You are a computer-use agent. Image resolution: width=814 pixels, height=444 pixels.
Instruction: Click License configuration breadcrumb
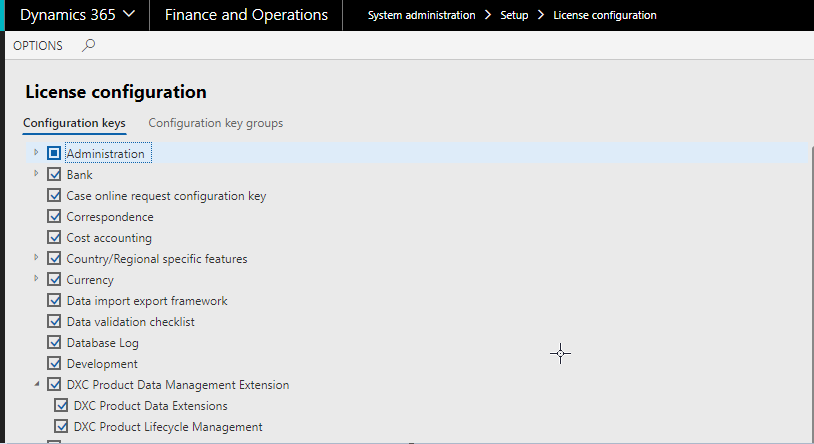pyautogui.click(x=605, y=15)
